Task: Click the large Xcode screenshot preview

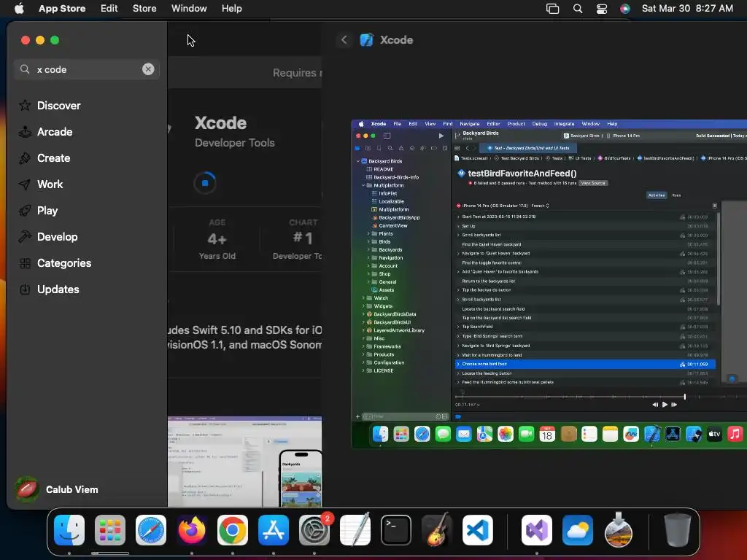Action: (549, 284)
